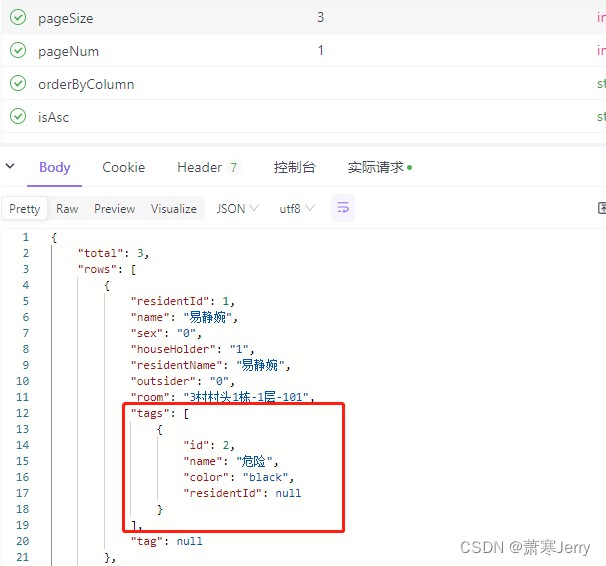
Task: Open the 实际请求 tab
Action: coord(380,167)
